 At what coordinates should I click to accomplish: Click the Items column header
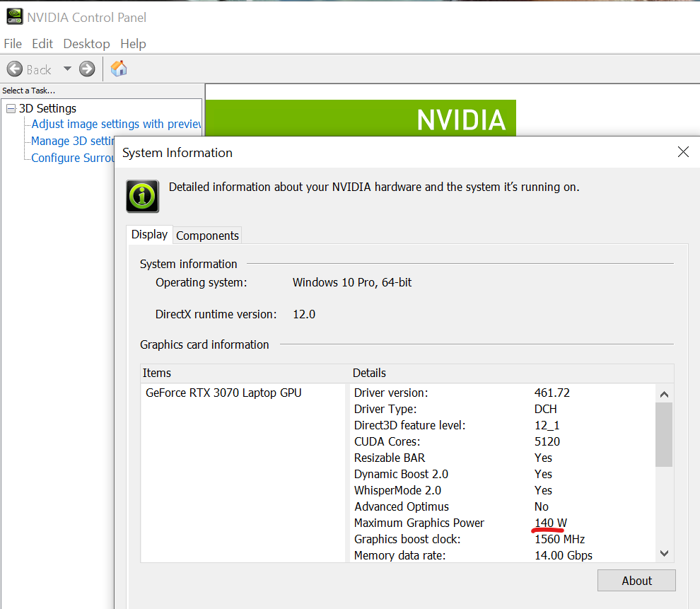(x=245, y=373)
